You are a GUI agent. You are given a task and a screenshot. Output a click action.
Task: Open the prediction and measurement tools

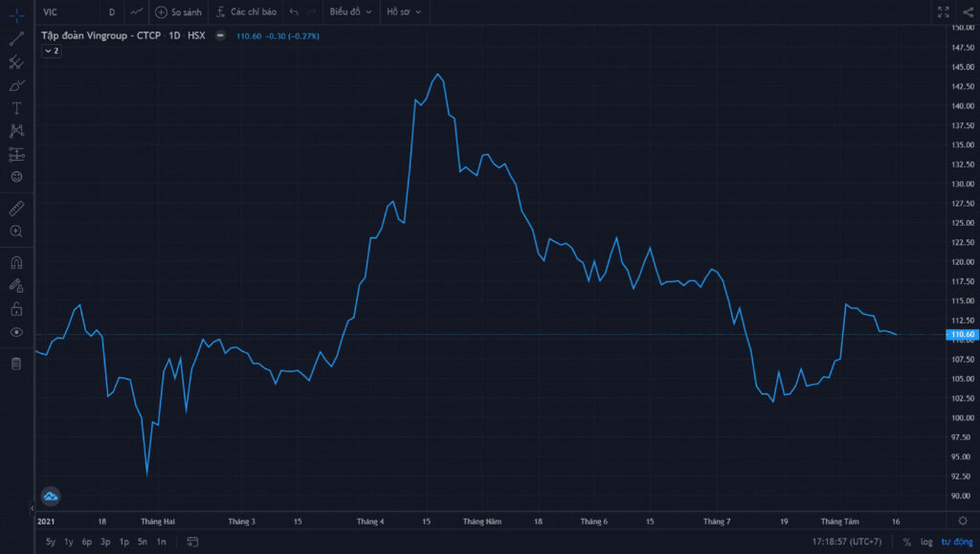(x=17, y=154)
